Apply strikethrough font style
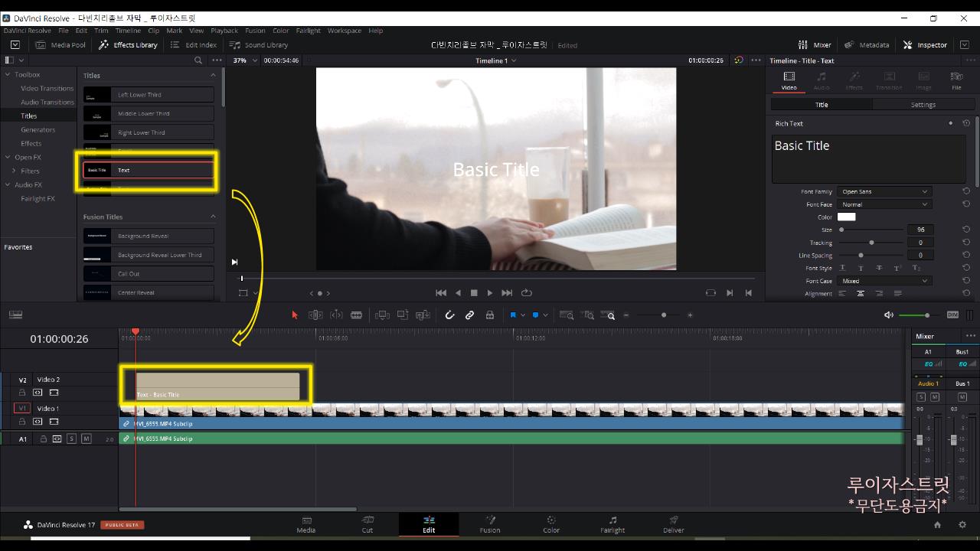 tap(879, 269)
